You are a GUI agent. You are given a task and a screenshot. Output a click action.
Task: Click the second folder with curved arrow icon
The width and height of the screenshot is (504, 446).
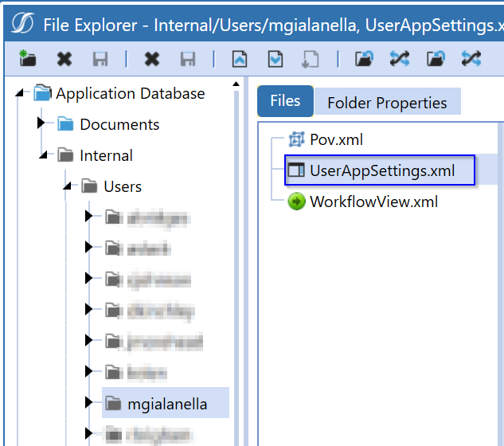coord(436,59)
